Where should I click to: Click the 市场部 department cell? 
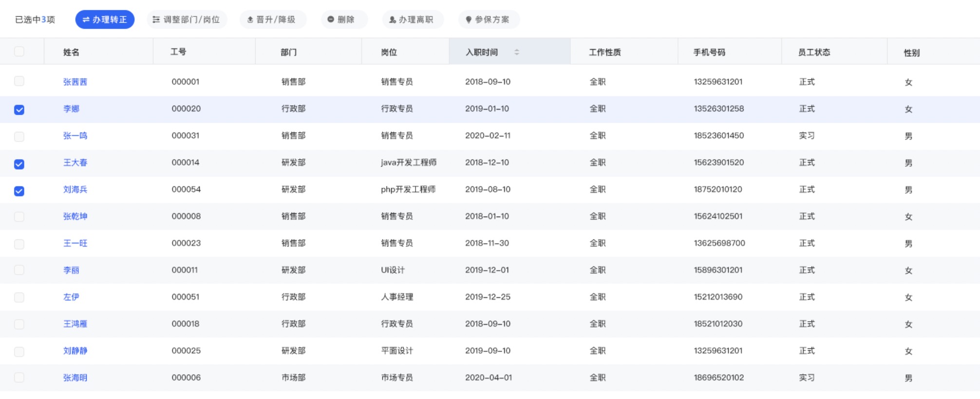click(x=293, y=378)
